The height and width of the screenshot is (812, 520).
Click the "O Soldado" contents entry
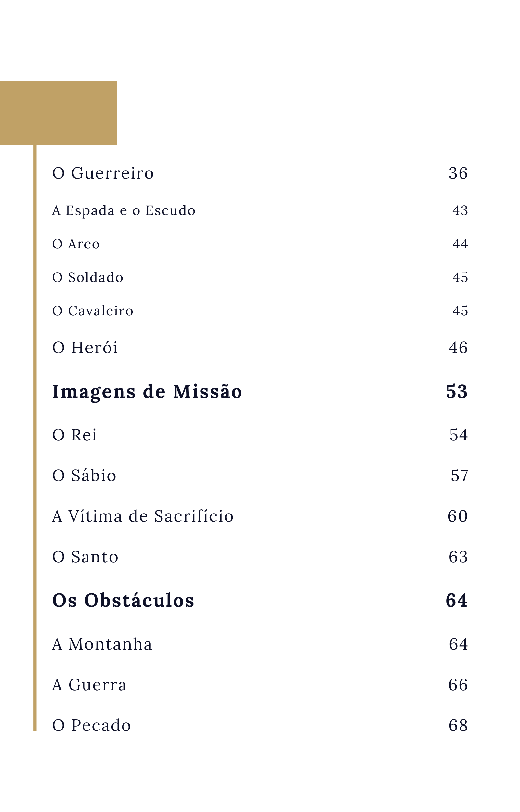(87, 277)
